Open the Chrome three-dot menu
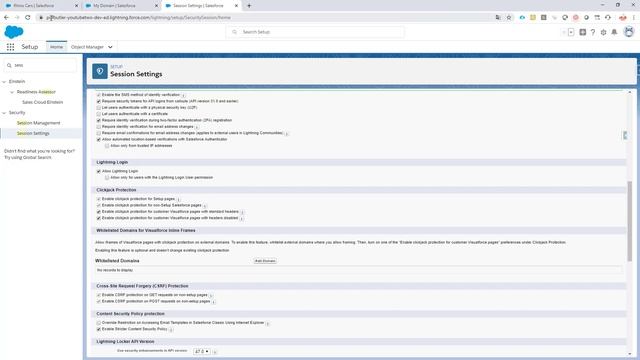This screenshot has width=640, height=360. [x=634, y=18]
